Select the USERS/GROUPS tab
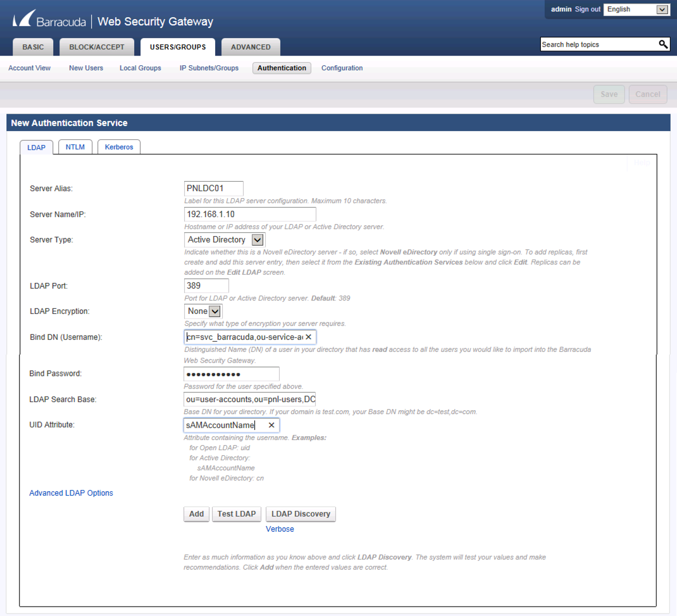This screenshot has width=677, height=616. tap(178, 47)
